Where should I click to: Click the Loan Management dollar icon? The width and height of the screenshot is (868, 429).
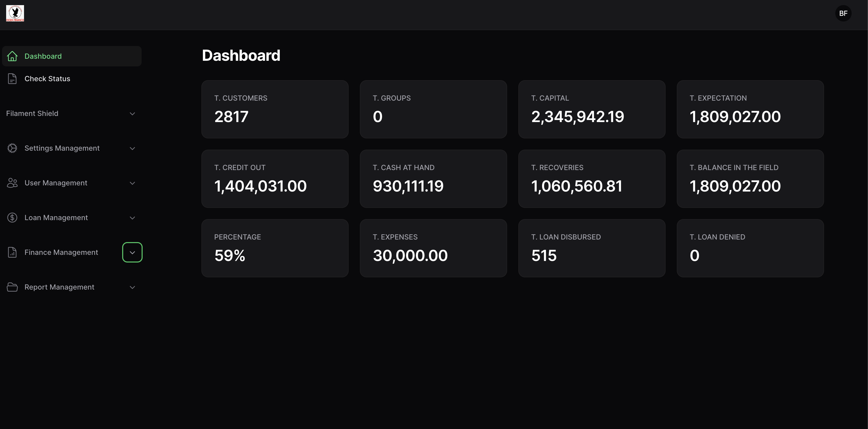tap(12, 218)
